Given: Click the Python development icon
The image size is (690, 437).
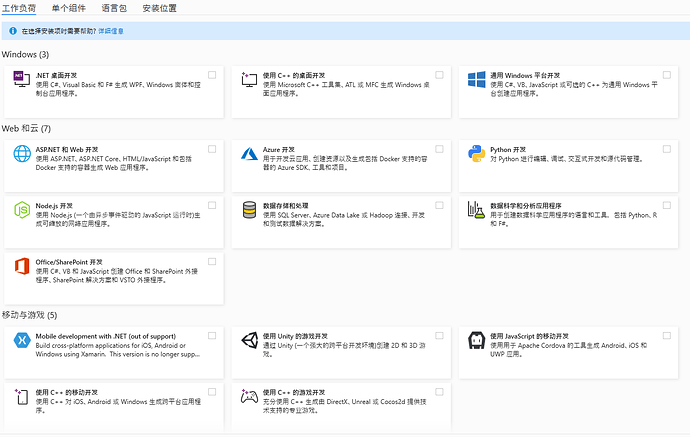Looking at the screenshot, I should coord(477,154).
